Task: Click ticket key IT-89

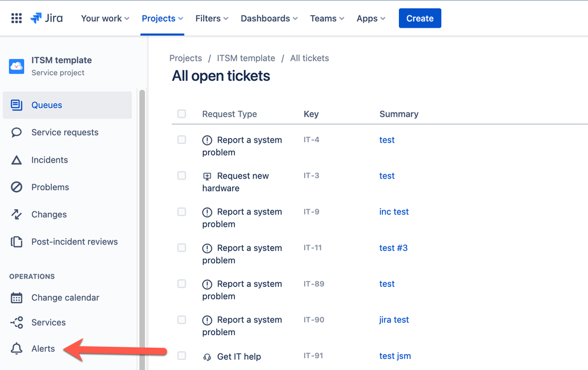Action: coord(314,284)
